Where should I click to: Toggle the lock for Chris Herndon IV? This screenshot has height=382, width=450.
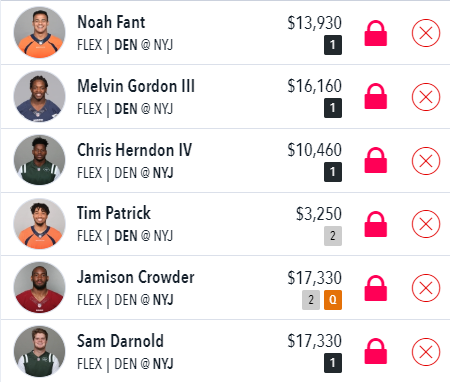coord(376,160)
